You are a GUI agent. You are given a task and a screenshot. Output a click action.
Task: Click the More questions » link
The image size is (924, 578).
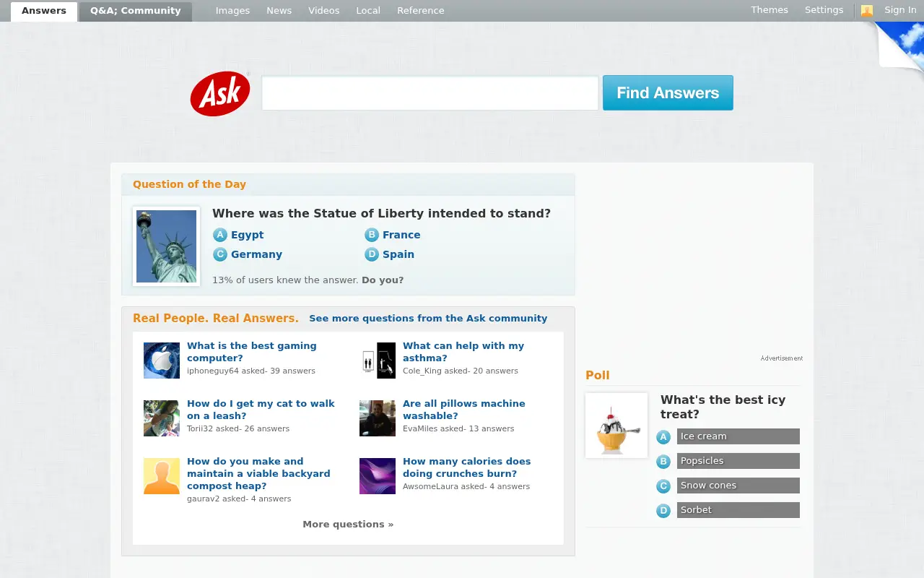tap(348, 525)
